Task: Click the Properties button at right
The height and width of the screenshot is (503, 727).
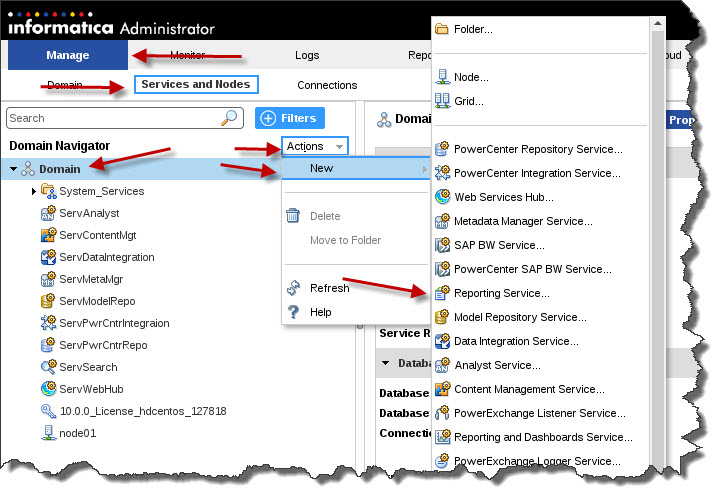Action: (680, 120)
